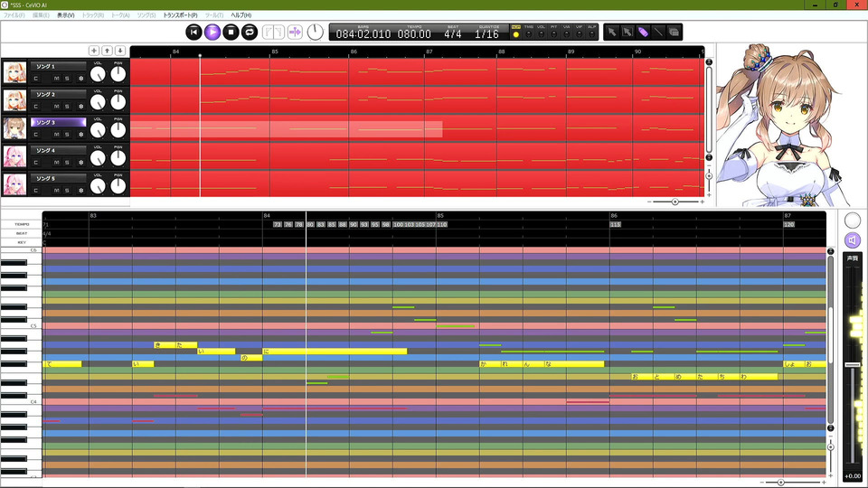Select the VIF parameter radio

[580, 34]
